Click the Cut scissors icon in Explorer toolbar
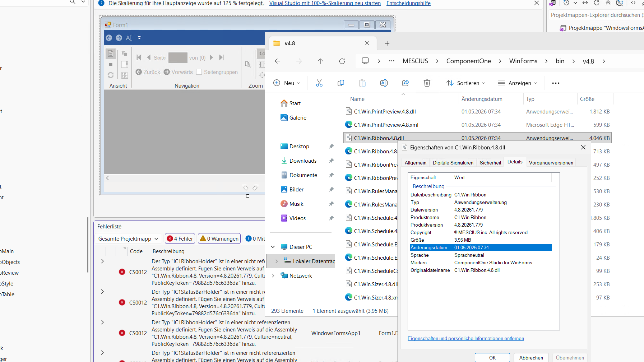The image size is (644, 362). 319,83
